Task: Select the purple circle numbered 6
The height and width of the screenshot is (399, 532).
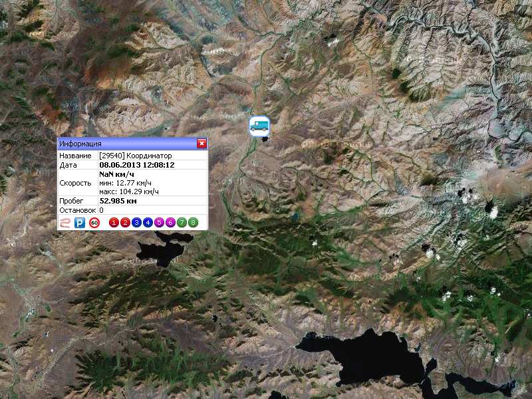Action: click(170, 223)
